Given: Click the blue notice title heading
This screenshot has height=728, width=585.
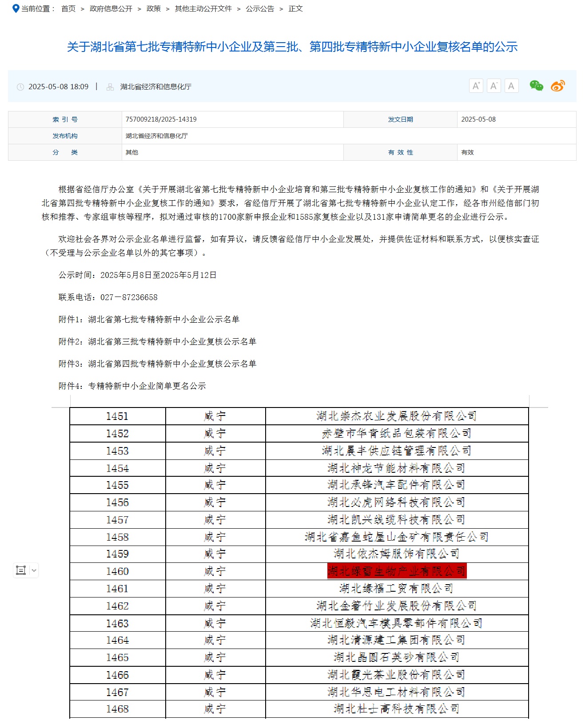Looking at the screenshot, I should point(292,47).
